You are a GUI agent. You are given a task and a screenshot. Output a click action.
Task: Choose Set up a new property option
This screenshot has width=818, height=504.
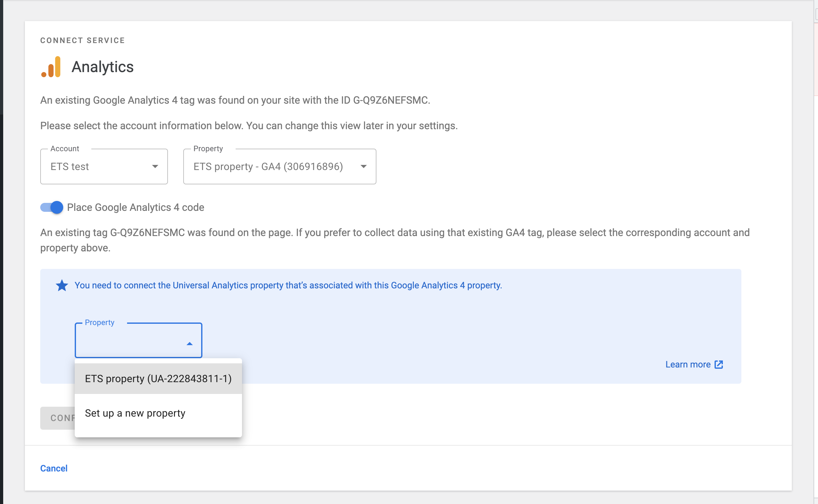point(135,413)
